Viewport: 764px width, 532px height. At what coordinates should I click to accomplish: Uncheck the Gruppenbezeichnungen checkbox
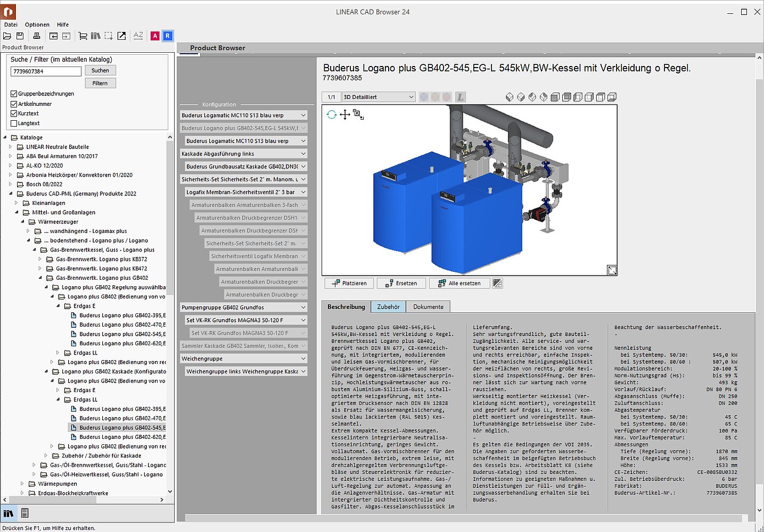pyautogui.click(x=14, y=94)
